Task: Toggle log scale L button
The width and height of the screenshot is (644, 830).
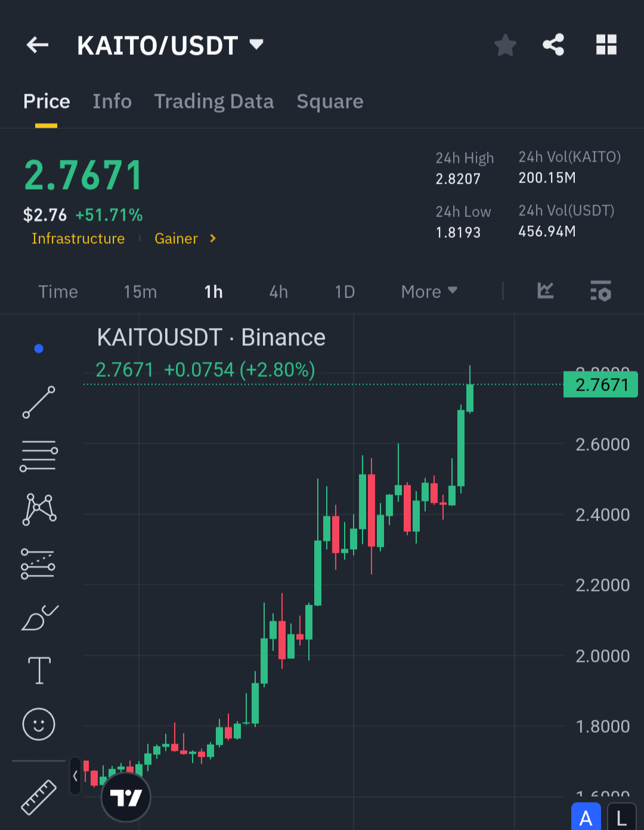Action: pos(621,817)
